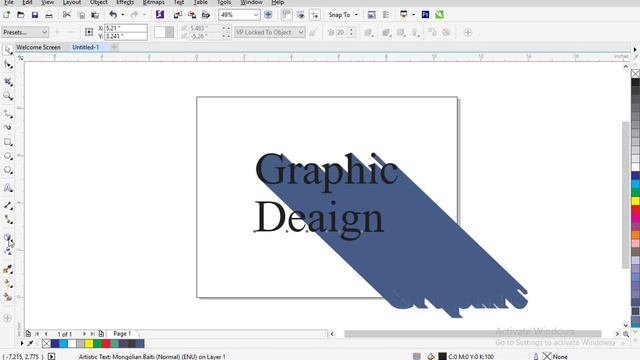Click the X position input field
Viewport: 640px width, 360px height.
click(126, 28)
